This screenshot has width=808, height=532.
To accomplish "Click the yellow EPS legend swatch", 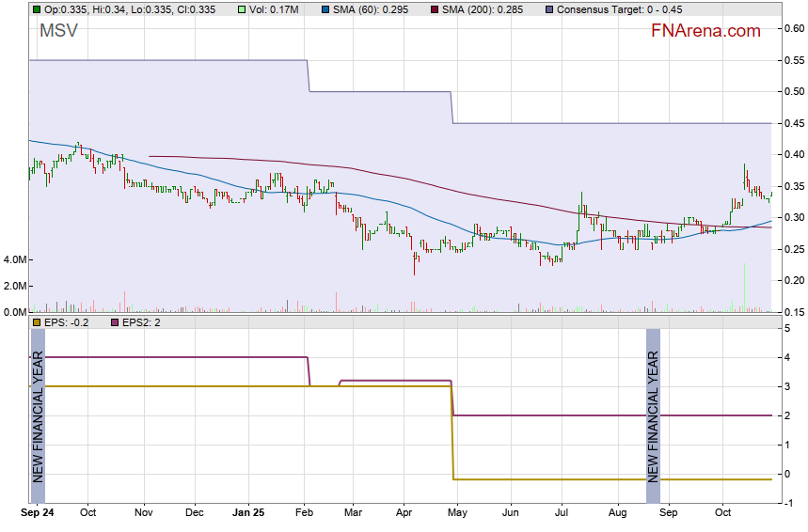I will [36, 323].
